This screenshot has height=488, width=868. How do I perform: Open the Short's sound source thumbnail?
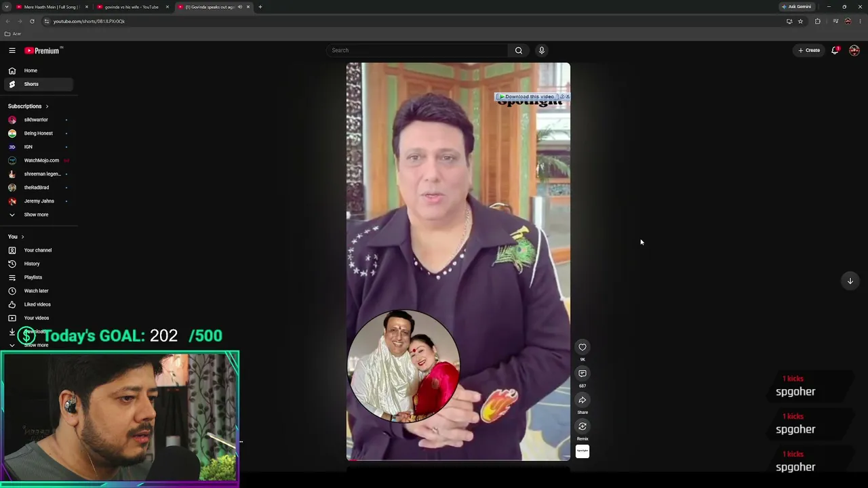click(583, 451)
